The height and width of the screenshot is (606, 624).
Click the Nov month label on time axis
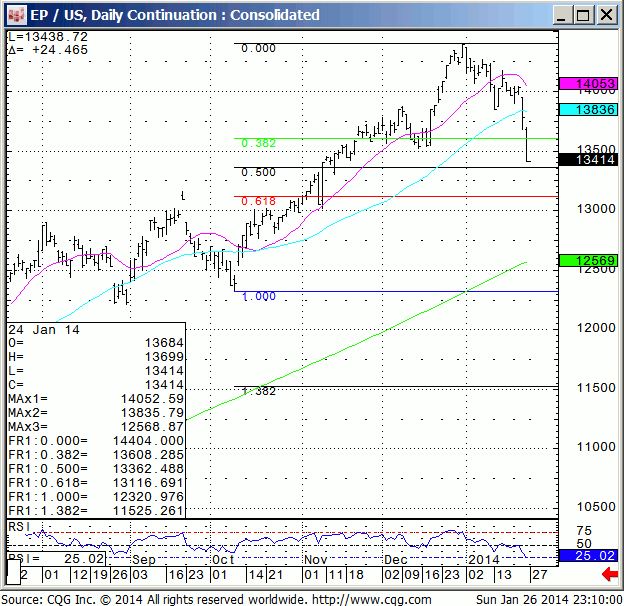tap(316, 560)
